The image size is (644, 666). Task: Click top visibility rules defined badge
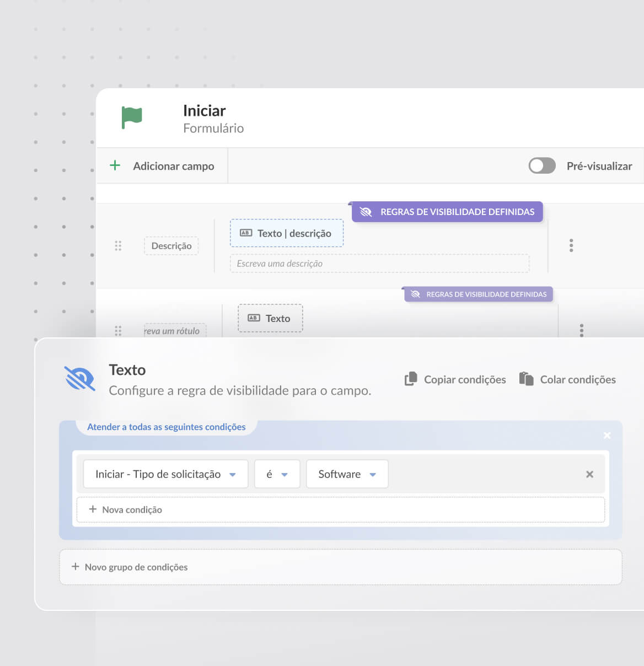447,212
